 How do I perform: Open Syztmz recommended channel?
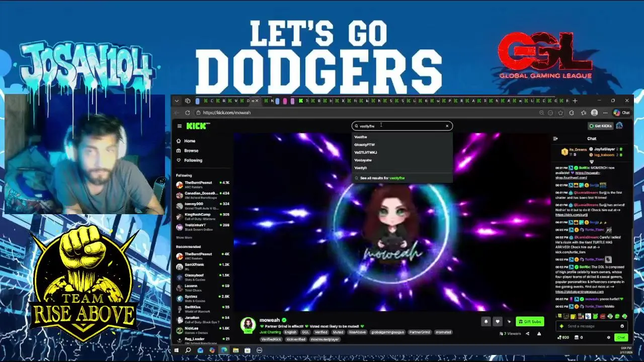(202, 298)
